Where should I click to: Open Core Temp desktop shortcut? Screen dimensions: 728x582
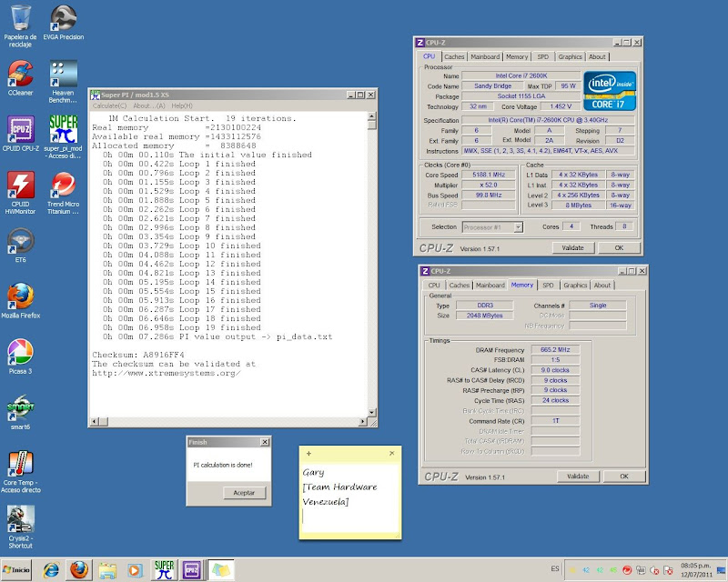(20, 461)
